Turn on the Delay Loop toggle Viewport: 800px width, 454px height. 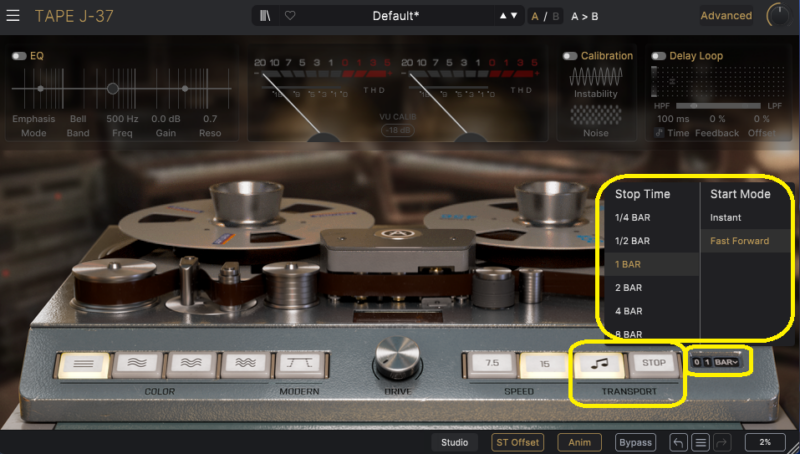[x=659, y=56]
